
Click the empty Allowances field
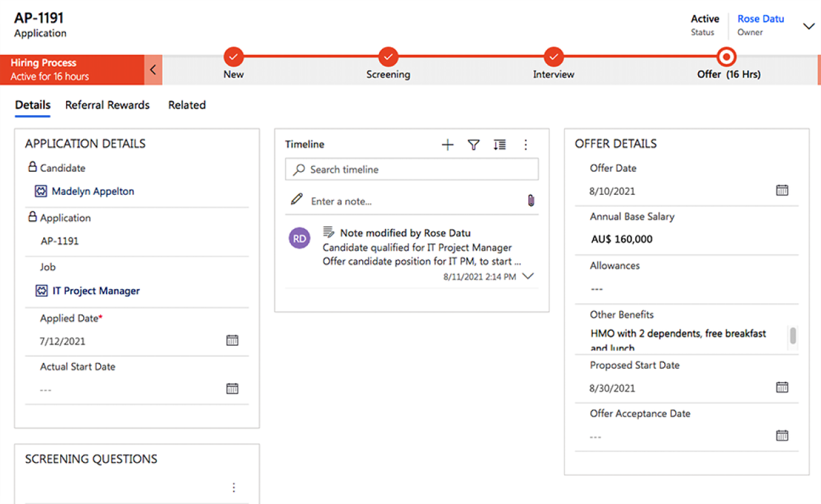point(686,289)
